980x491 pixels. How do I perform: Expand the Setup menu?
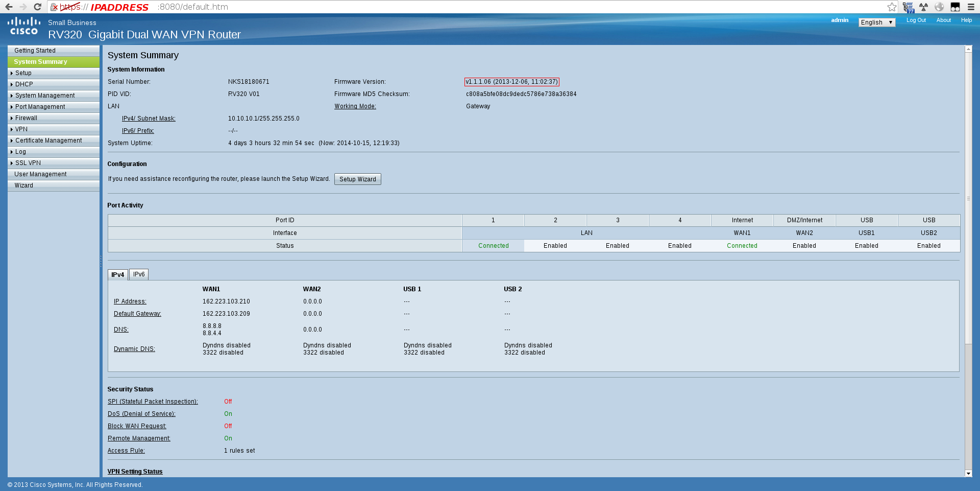54,73
